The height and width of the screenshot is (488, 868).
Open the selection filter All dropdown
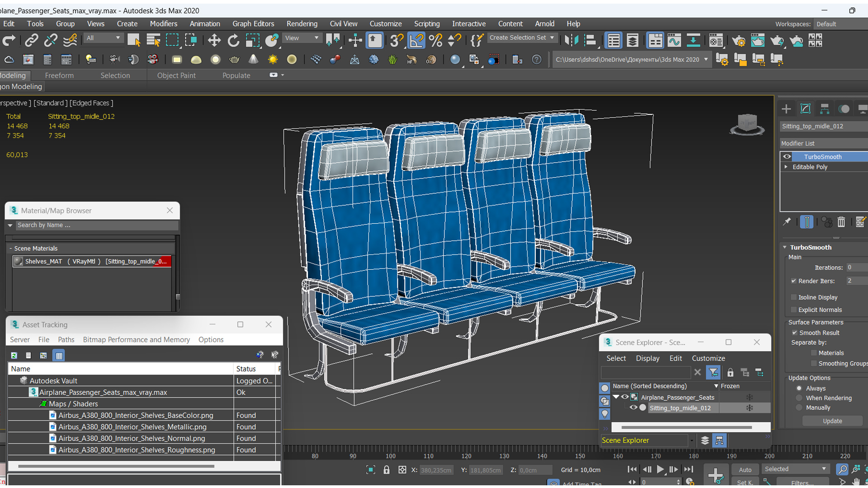pos(104,38)
